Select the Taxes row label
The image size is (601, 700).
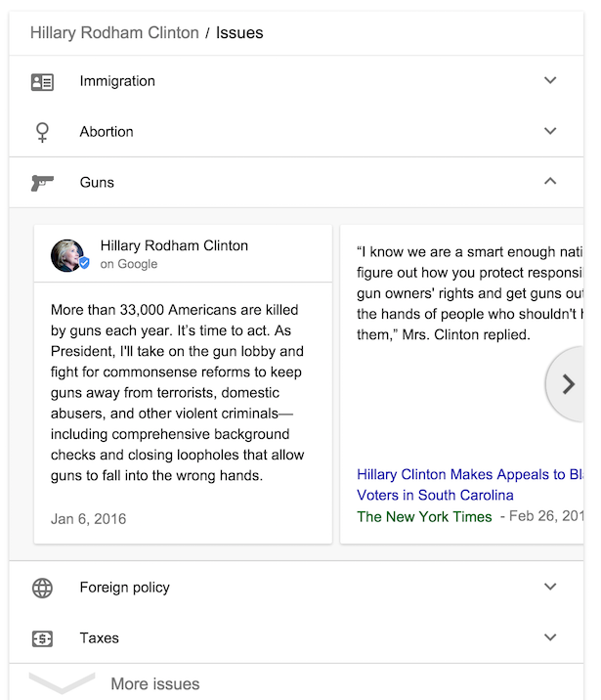[100, 638]
